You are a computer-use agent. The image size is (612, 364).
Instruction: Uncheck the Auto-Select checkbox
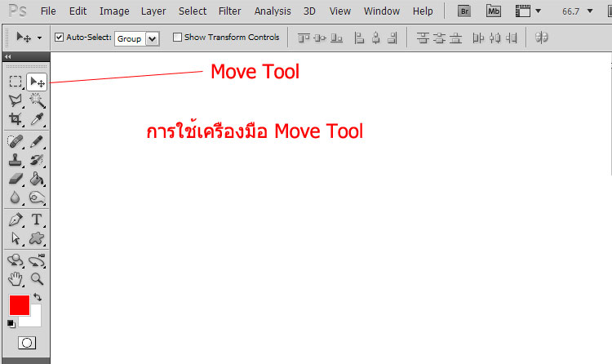(x=59, y=38)
